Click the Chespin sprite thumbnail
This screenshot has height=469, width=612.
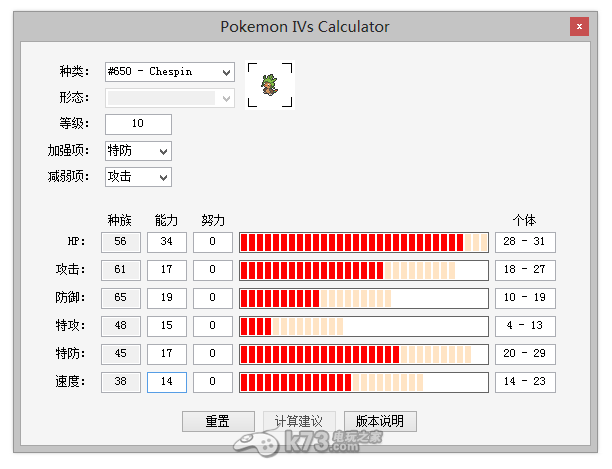click(x=270, y=85)
